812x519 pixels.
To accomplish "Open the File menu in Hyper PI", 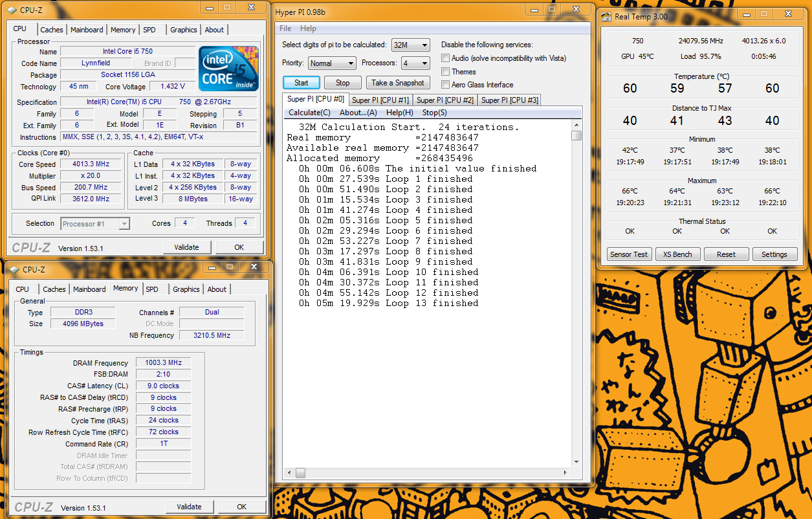I will click(x=285, y=28).
